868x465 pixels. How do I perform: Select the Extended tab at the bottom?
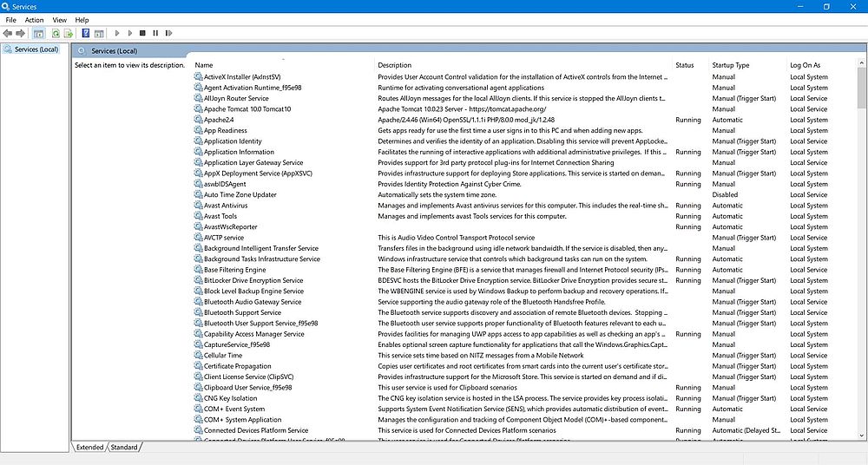point(89,448)
